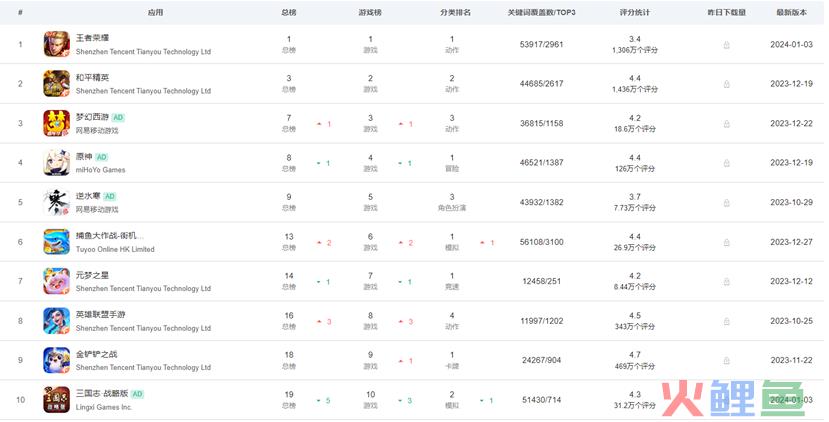Click keyword coverage value 44685/2617
Image resolution: width=829 pixels, height=422 pixels.
[541, 84]
